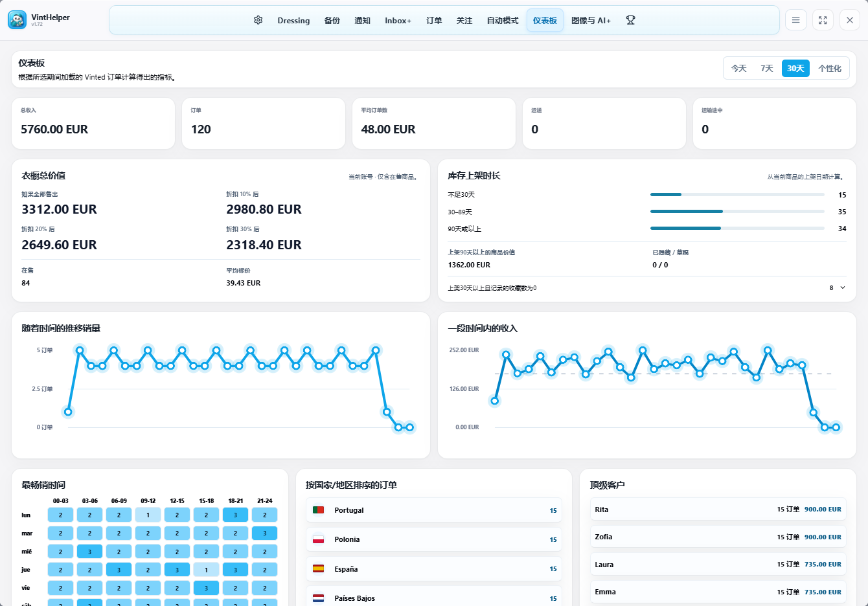Click the orders count 120
Screen dimensions: 868x606
pos(201,129)
